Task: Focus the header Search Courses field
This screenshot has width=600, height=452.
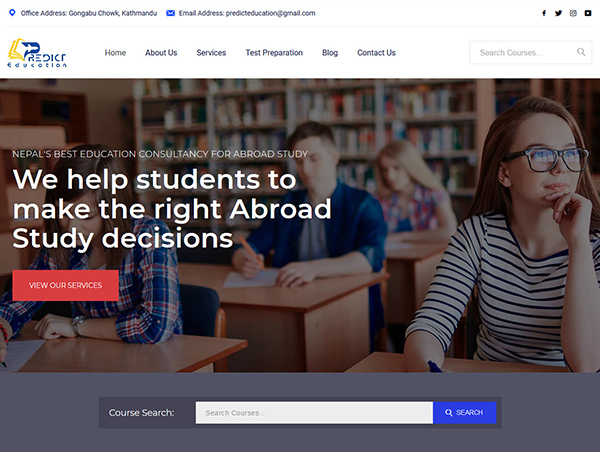Action: (x=531, y=52)
